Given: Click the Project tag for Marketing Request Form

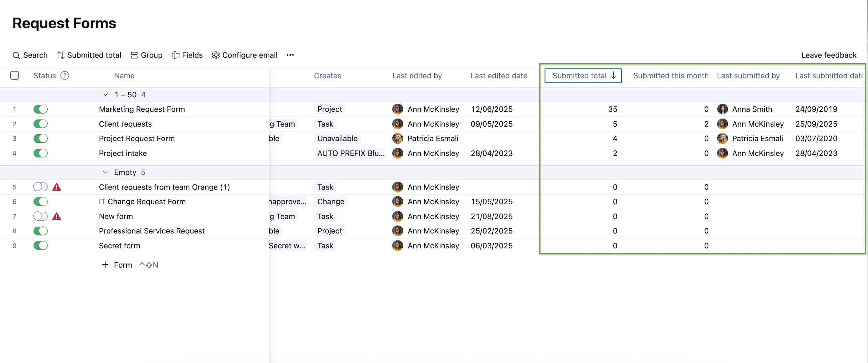Looking at the screenshot, I should click(330, 109).
